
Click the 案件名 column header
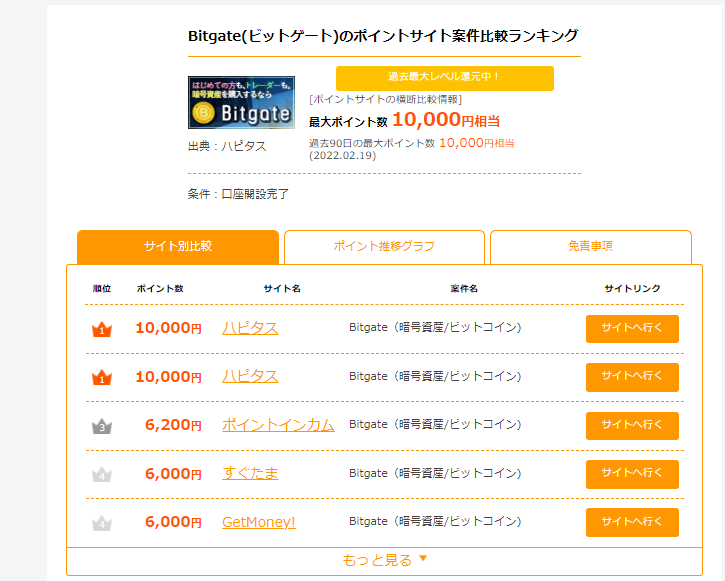tap(464, 288)
